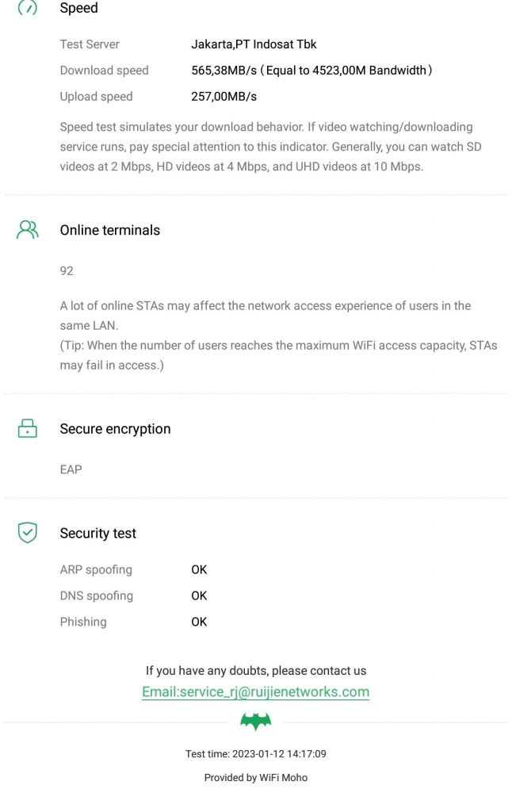Click the Secure encryption lock icon
This screenshot has width=512, height=812.
pos(27,429)
